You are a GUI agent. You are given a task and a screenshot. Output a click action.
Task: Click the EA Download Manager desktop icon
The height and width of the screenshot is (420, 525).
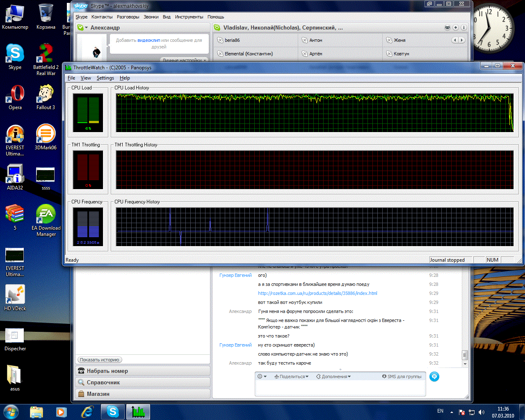(46, 221)
